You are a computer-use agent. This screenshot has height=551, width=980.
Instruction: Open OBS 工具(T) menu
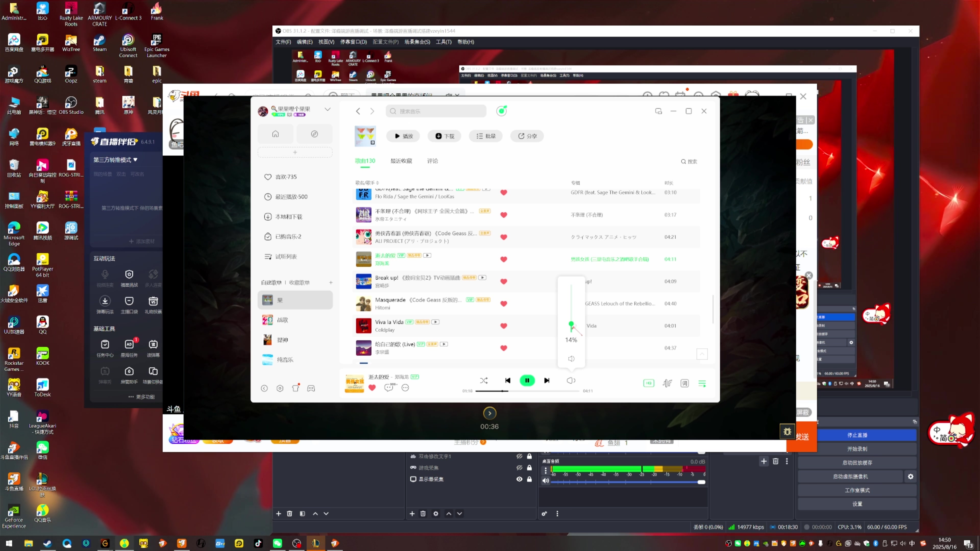pos(444,42)
